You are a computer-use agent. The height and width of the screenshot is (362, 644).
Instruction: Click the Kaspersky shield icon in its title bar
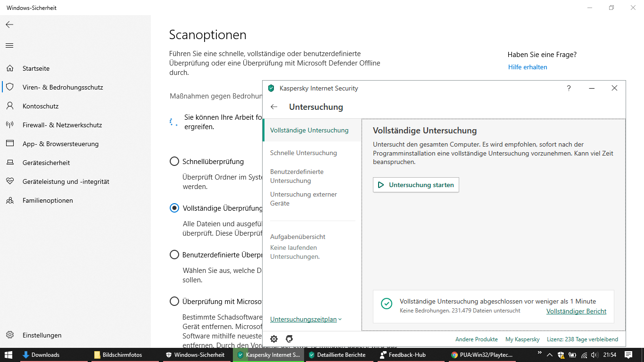coord(271,88)
